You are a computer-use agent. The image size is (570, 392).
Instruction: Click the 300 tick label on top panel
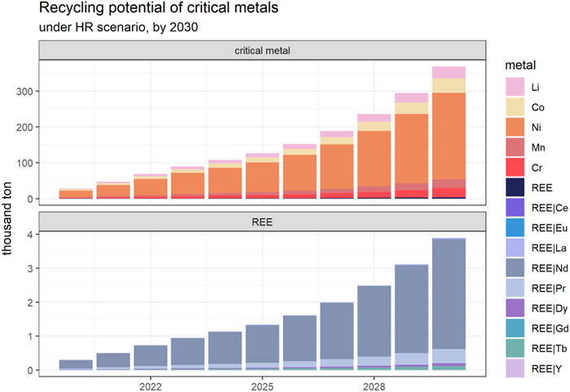click(24, 91)
